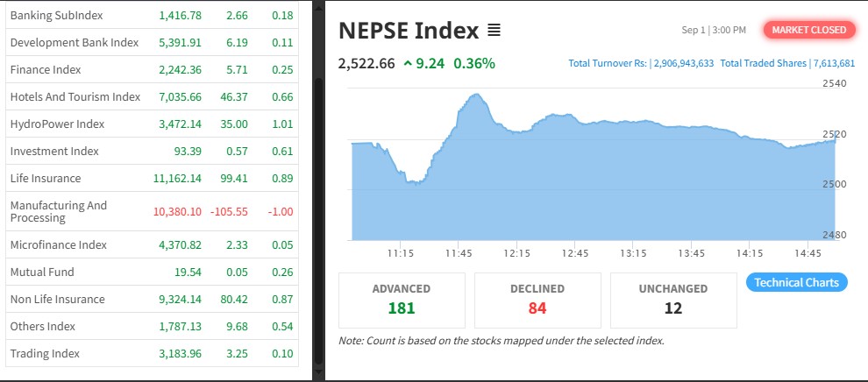Click the MARKET CLOSED badge

(x=808, y=30)
